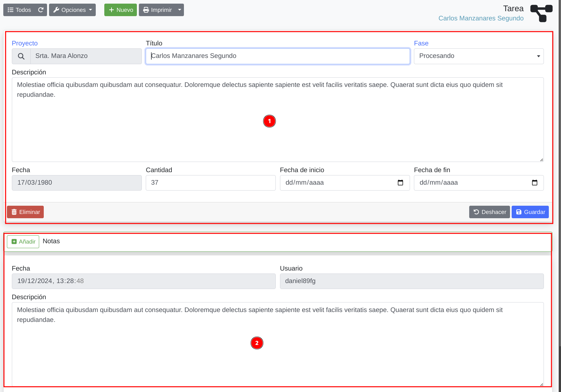Click the Imprimir button
This screenshot has width=561, height=392.
[157, 10]
